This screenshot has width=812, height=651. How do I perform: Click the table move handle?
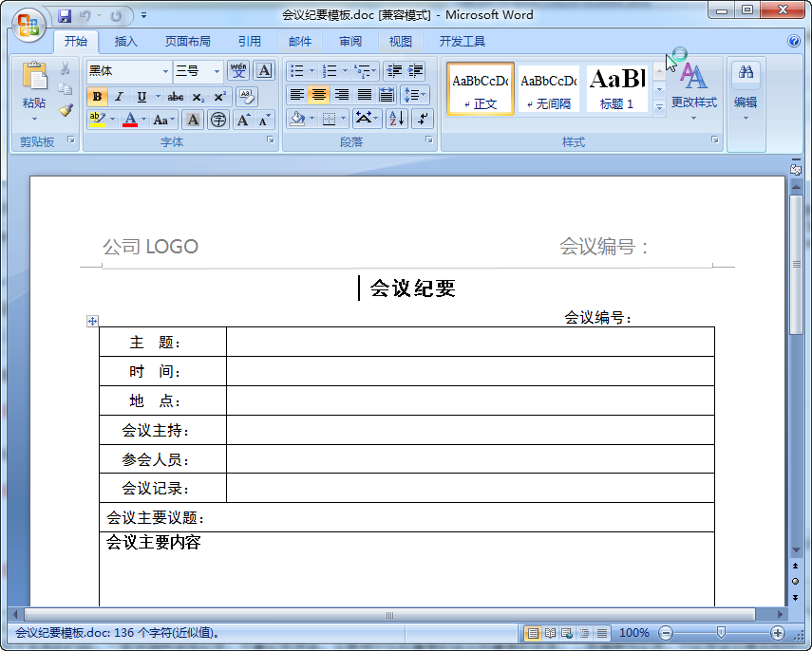tap(92, 322)
